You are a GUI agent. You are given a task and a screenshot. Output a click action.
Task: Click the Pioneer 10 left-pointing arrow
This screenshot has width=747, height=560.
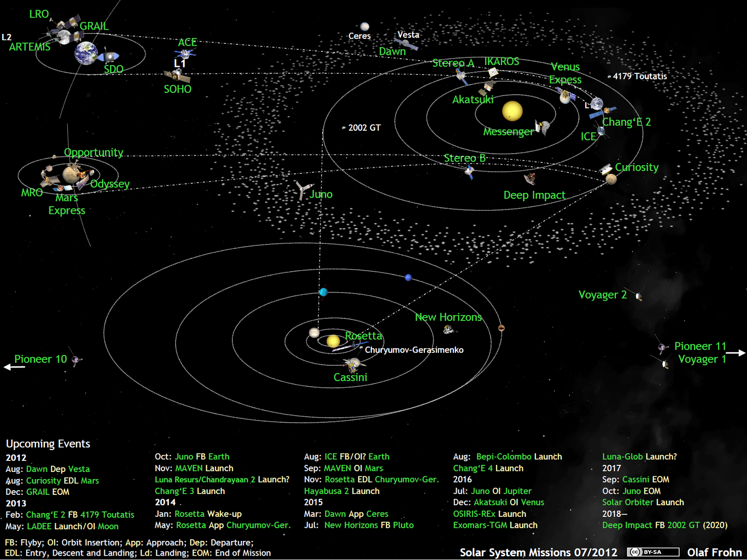[14, 367]
